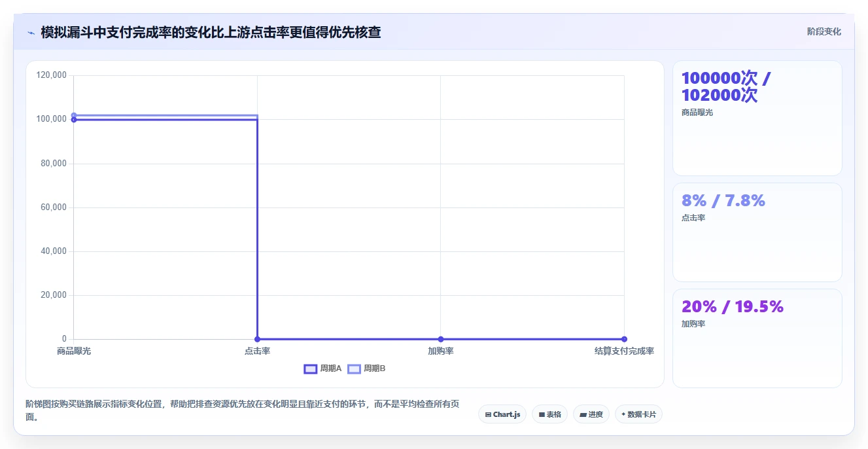Toggle the 周期A legend series
The image size is (868, 449).
[323, 368]
